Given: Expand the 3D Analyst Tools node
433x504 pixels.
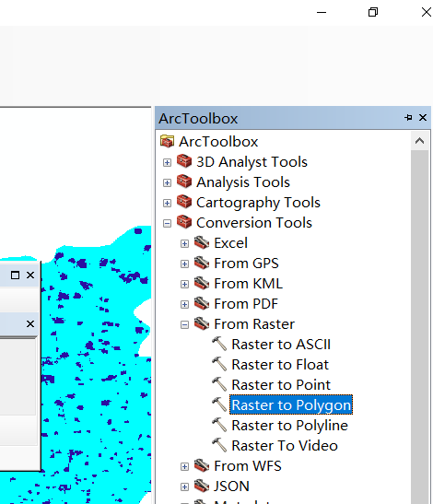Looking at the screenshot, I should pos(167,163).
